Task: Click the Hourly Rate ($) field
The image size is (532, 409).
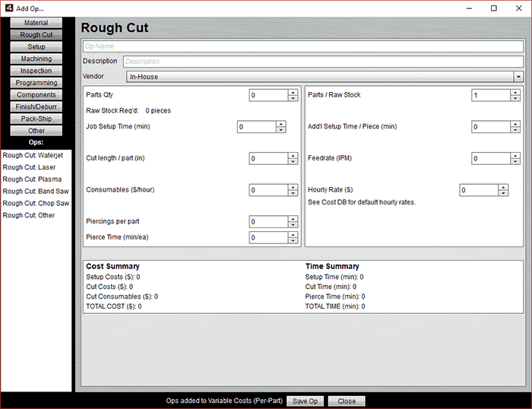Action: tap(479, 190)
